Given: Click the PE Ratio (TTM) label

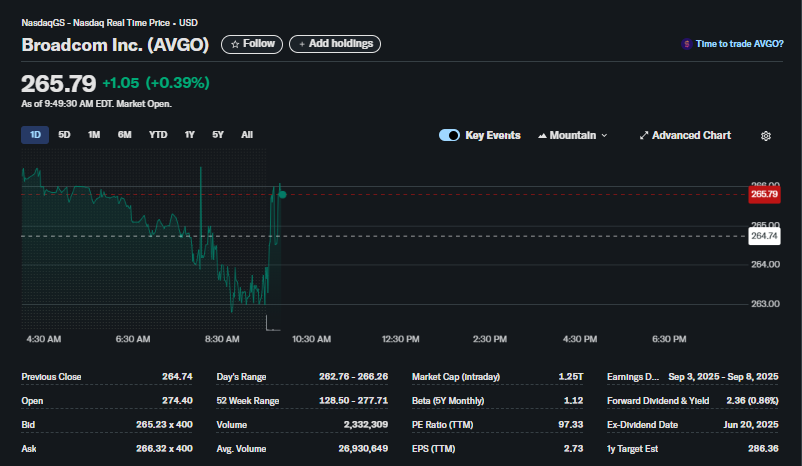Looking at the screenshot, I should point(442,425).
